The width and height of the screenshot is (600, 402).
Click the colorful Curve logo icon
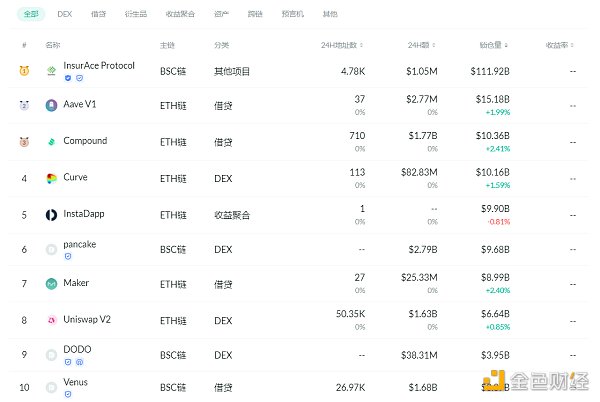tap(51, 178)
